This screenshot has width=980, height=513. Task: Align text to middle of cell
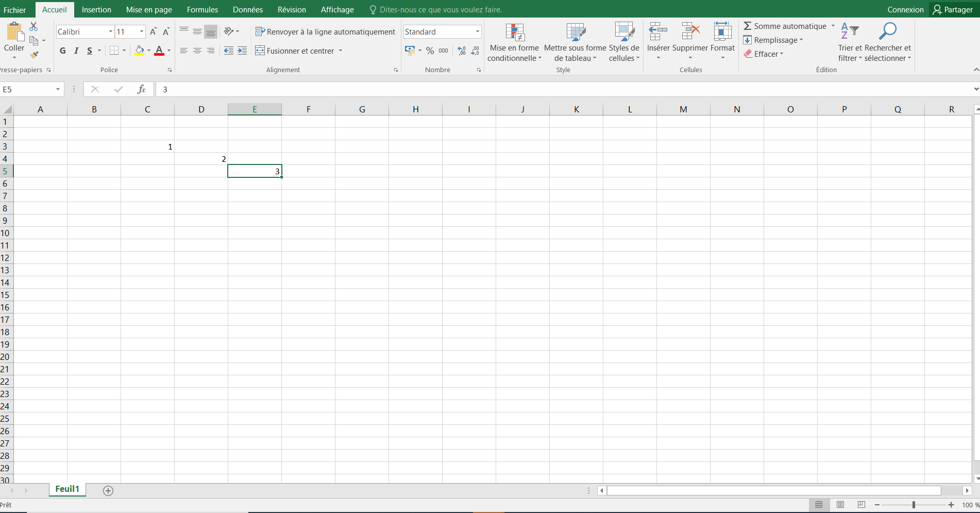(197, 31)
